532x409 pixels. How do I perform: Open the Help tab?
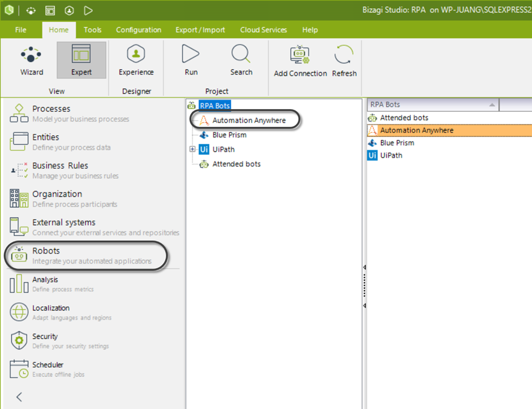tap(310, 30)
